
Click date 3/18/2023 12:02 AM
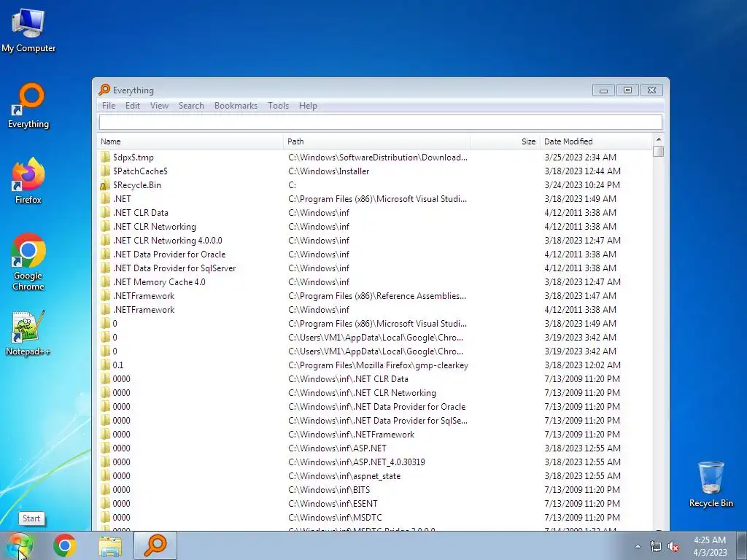582,365
